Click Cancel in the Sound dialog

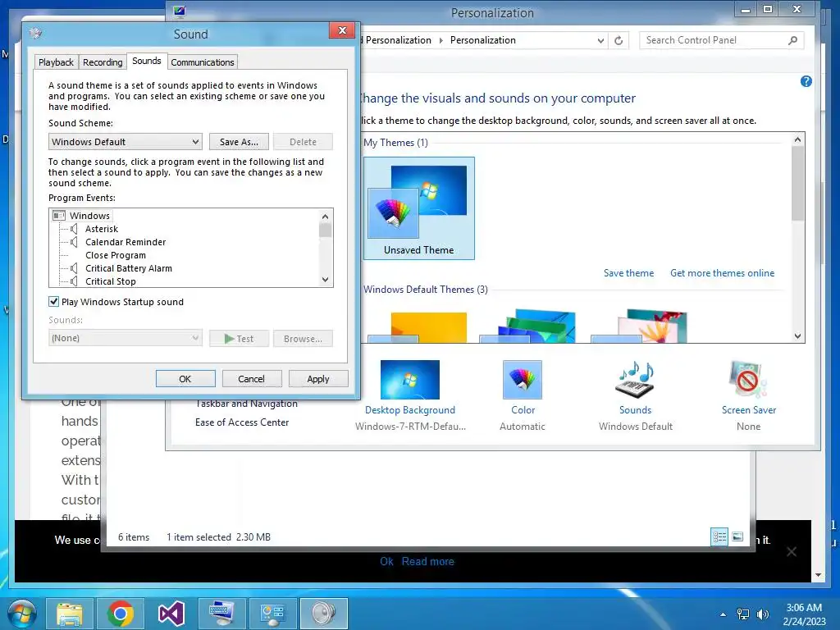pos(251,379)
